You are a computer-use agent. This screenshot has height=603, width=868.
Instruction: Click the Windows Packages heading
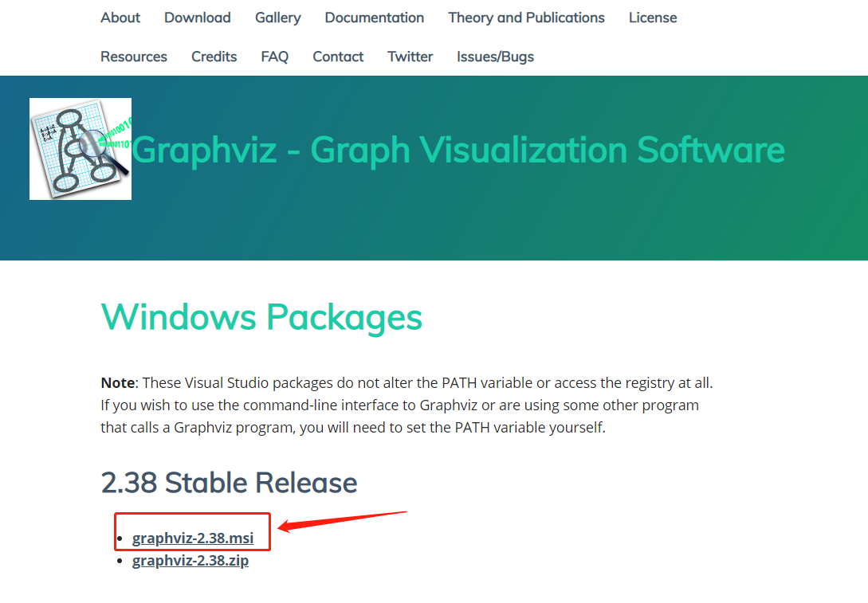(261, 317)
